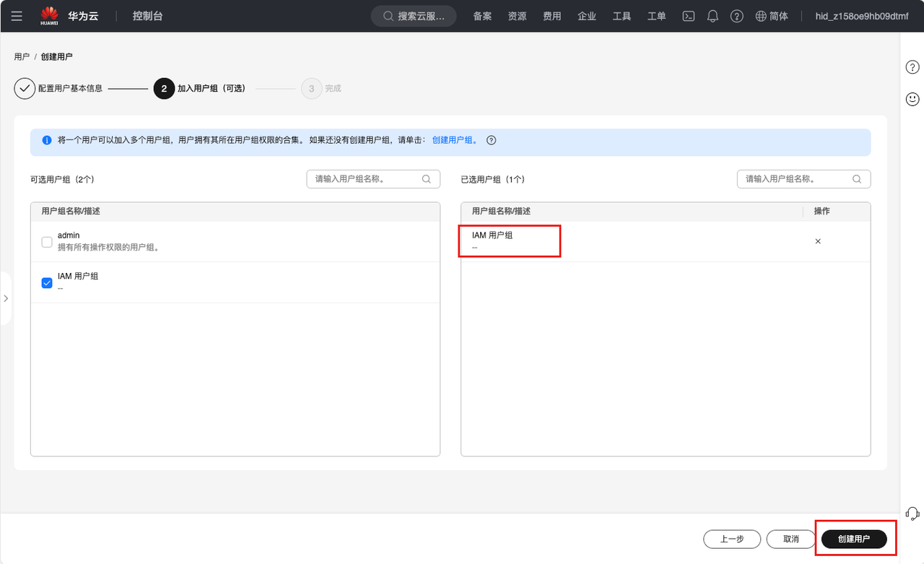Open the feedback smiley icon
Screen dimensions: 924x564
912,99
